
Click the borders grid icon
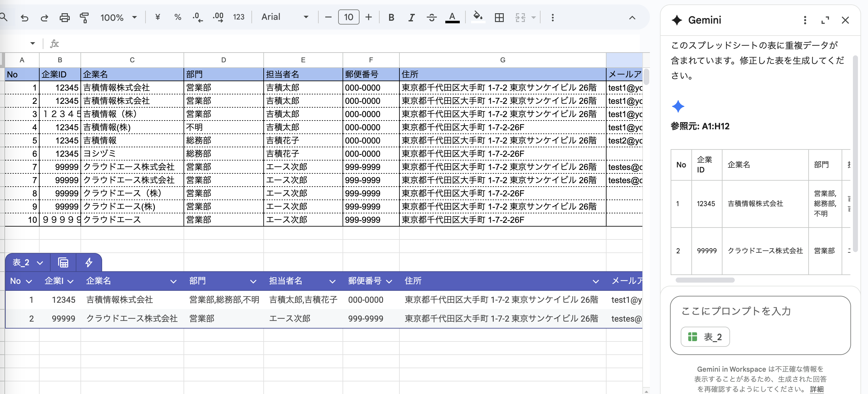click(x=499, y=18)
